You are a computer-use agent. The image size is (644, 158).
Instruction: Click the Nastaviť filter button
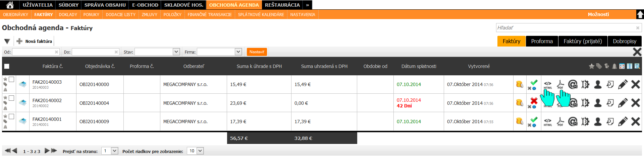257,52
